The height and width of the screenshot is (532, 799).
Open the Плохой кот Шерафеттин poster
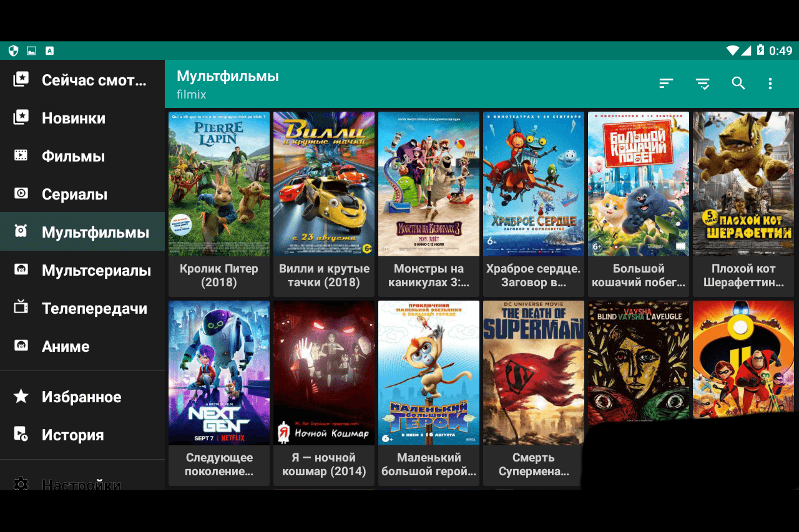743,184
